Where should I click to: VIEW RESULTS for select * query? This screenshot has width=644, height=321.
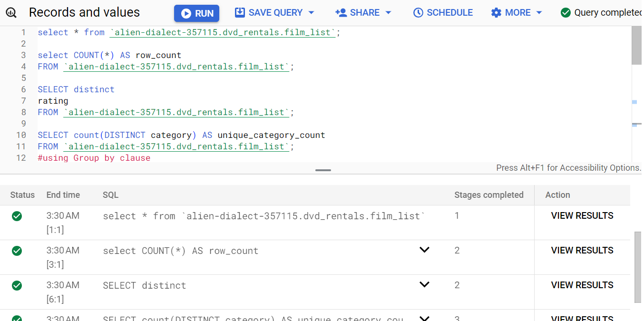tap(582, 216)
